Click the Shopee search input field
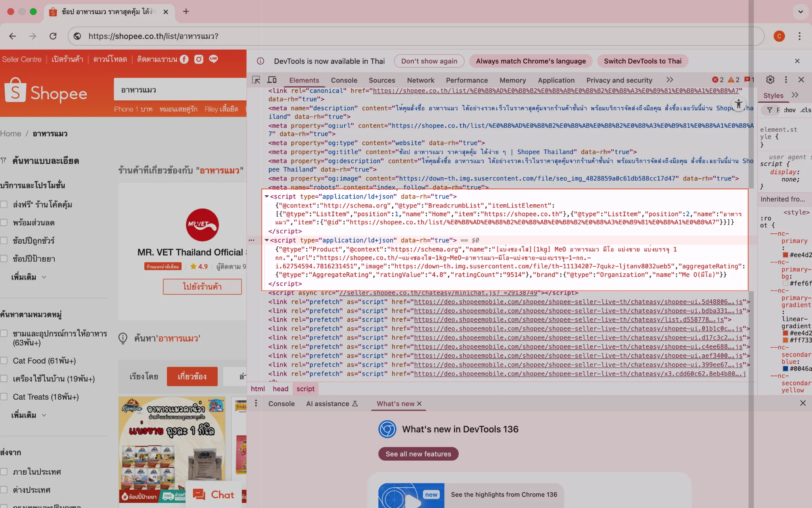This screenshot has width=812, height=508. point(180,90)
